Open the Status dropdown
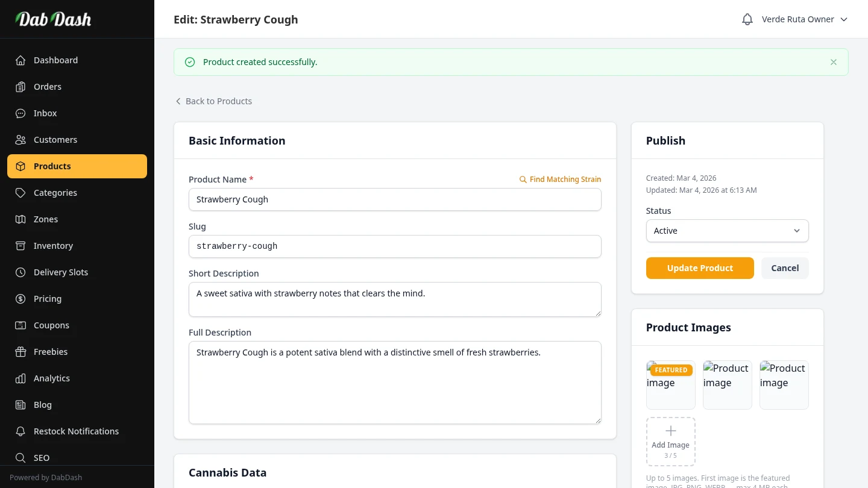This screenshot has width=868, height=488. [727, 231]
